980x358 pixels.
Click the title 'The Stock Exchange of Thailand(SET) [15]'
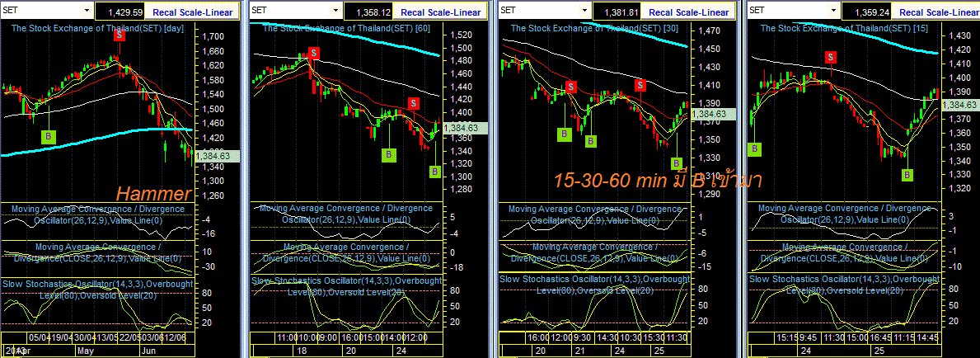(x=842, y=29)
